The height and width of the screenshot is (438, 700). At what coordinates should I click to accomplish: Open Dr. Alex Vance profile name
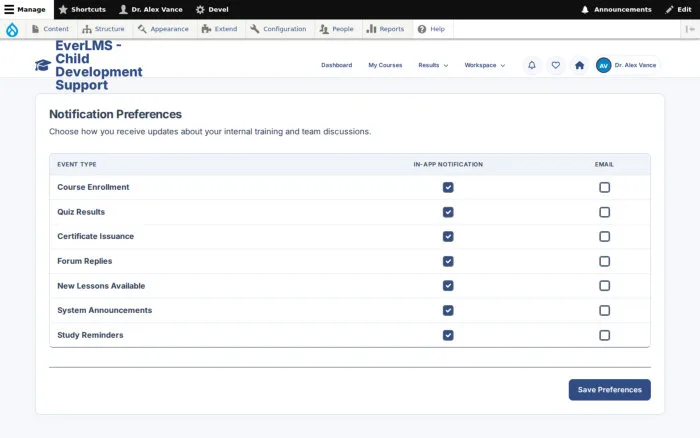pos(635,65)
